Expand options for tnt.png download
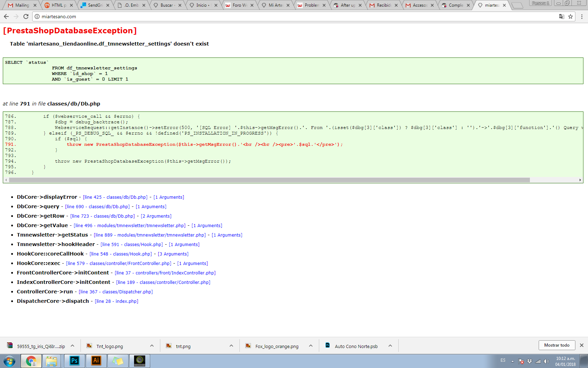Screen dimensions: 588x368 [x=231, y=346]
